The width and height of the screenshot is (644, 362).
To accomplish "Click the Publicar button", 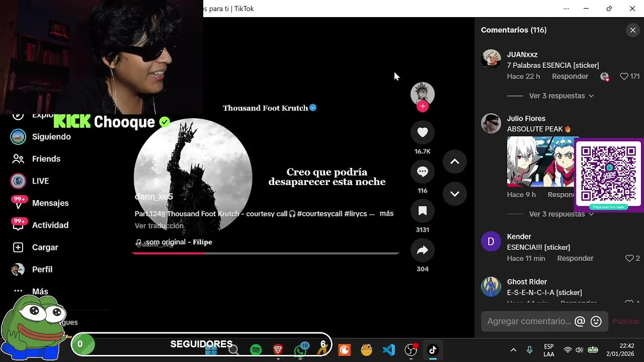I will pyautogui.click(x=626, y=321).
